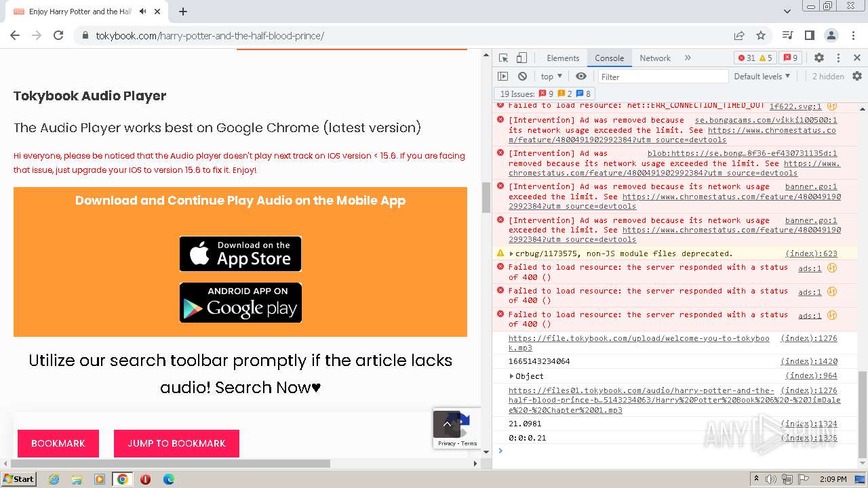Viewport: 868px width, 488px height.
Task: Open the welcome-you-to-tokybook.mp3 link
Action: [639, 343]
